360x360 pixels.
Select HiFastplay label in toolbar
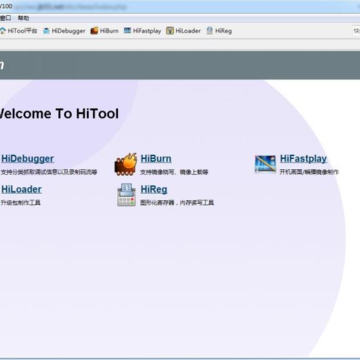(x=147, y=31)
